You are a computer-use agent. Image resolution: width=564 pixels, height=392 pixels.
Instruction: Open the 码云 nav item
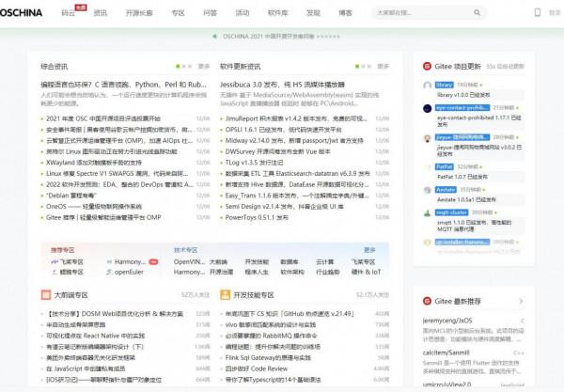[68, 13]
